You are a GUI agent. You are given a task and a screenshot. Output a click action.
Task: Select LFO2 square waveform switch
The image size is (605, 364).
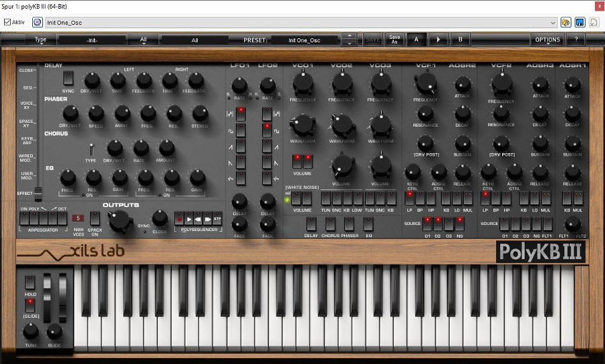click(267, 130)
